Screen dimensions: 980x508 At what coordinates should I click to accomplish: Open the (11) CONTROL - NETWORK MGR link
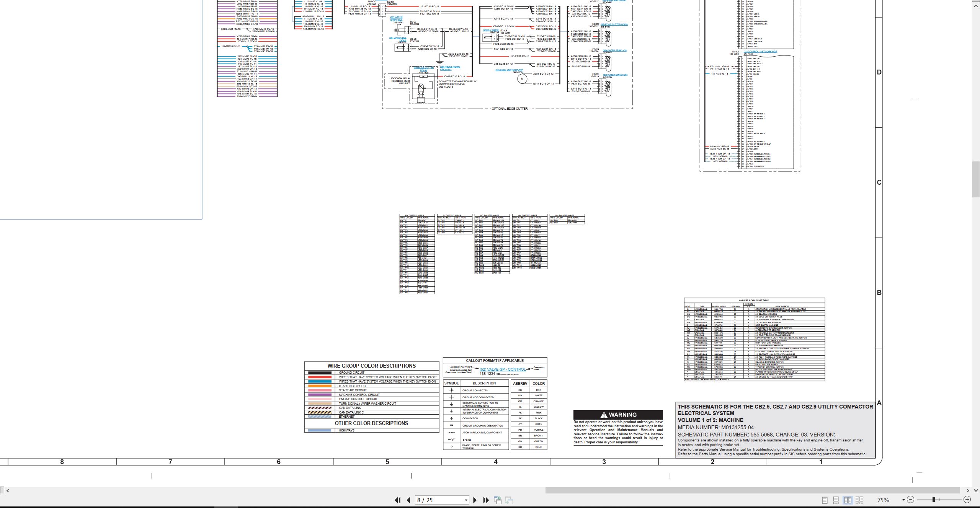click(760, 52)
